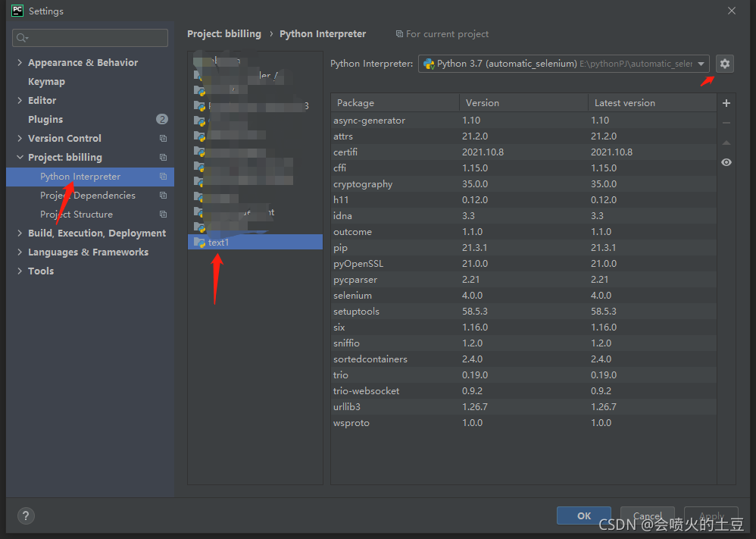Click Project: bbilling in the breadcrumb
Image resolution: width=756 pixels, height=539 pixels.
point(224,34)
